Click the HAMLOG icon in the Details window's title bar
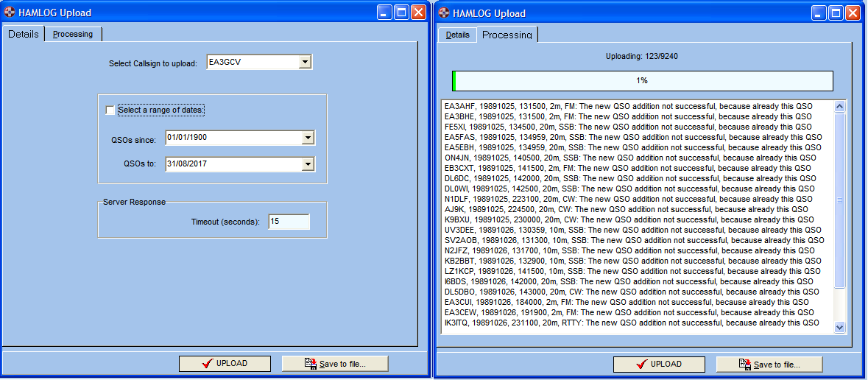The width and height of the screenshot is (868, 380). pyautogui.click(x=10, y=13)
